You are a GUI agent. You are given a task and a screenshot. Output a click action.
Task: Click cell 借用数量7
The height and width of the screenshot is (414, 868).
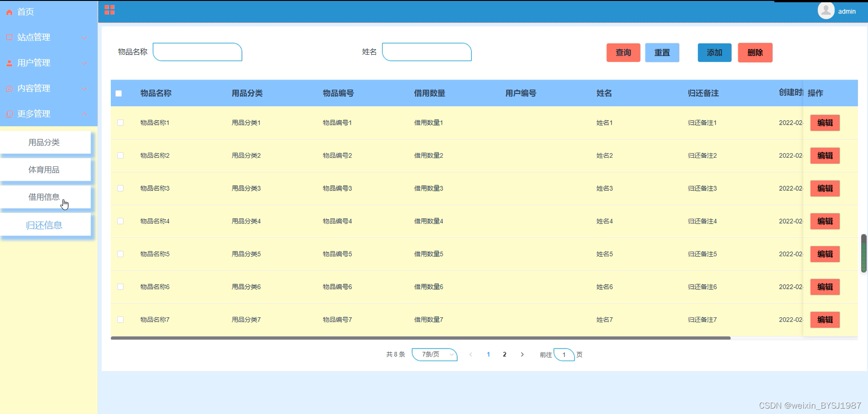429,320
